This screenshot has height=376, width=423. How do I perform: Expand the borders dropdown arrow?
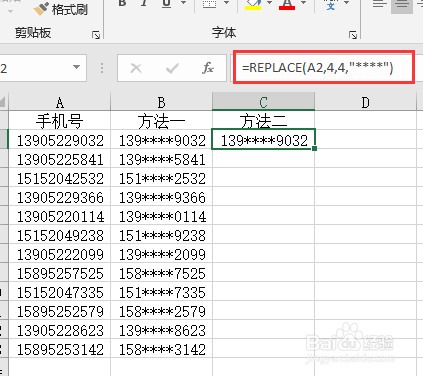[226, 3]
